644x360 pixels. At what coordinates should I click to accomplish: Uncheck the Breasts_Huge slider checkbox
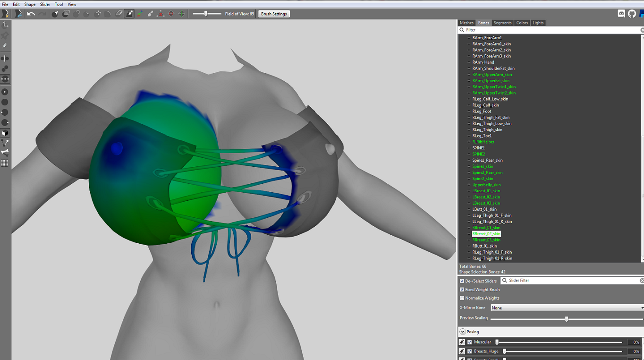tap(470, 351)
